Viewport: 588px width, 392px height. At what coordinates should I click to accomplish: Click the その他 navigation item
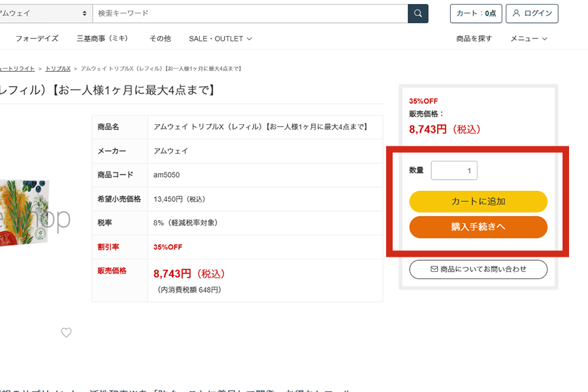(x=160, y=39)
